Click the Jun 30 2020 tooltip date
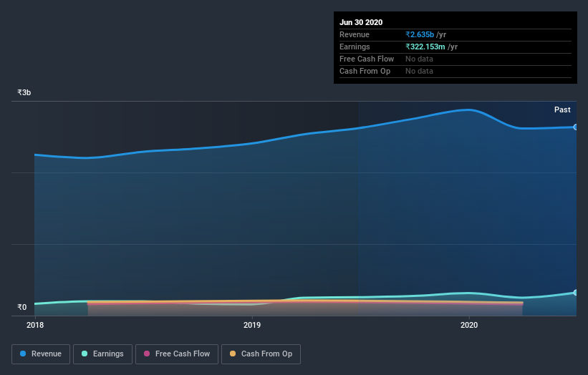This screenshot has height=375, width=588. coord(361,22)
